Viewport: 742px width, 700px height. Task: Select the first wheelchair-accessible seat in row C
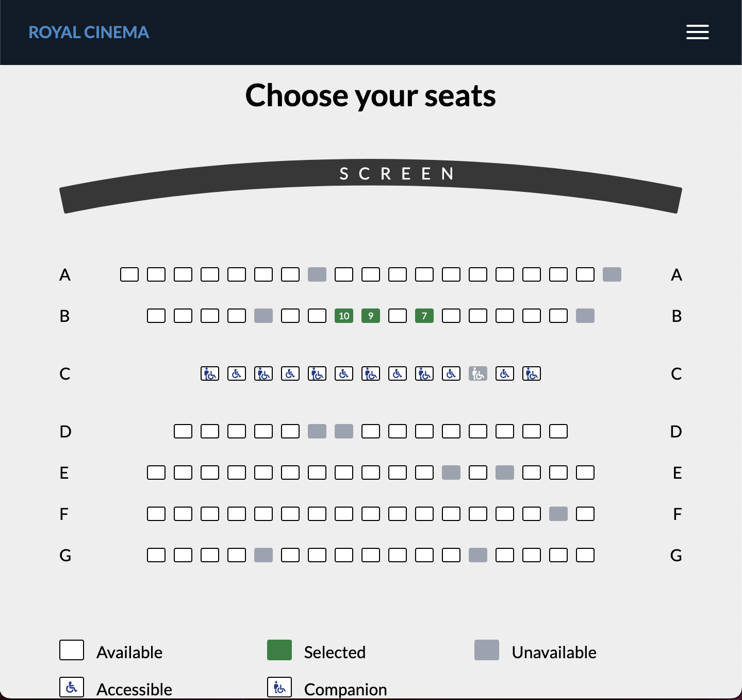[237, 373]
